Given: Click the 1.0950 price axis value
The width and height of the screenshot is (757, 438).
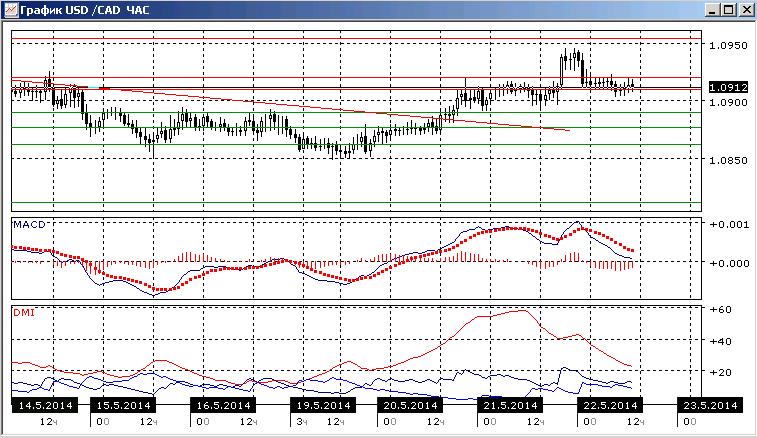Looking at the screenshot, I should coord(728,45).
